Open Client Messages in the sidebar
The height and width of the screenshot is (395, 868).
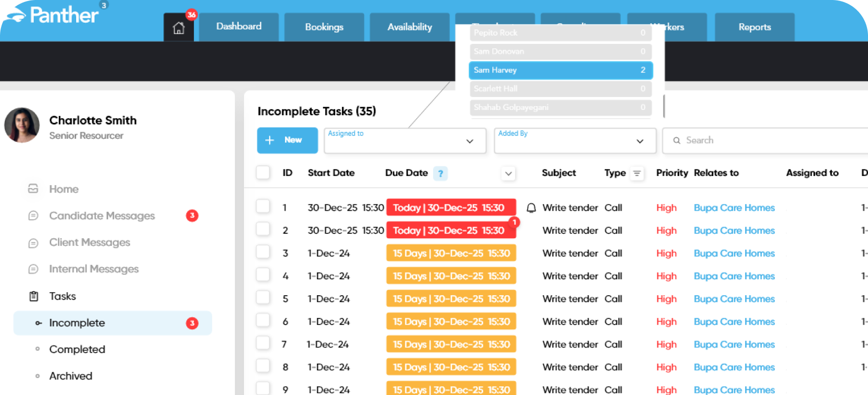click(x=90, y=242)
